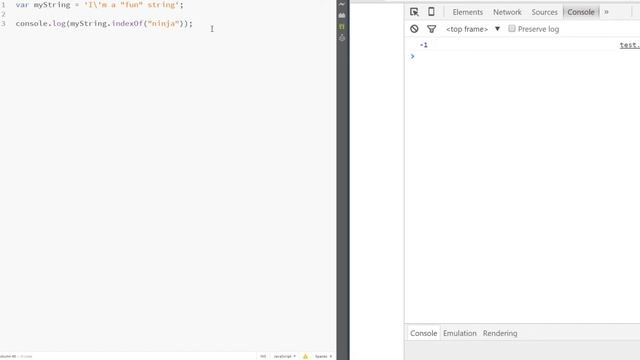Select the Console tab in top toolbar
640x360 pixels.
581,12
